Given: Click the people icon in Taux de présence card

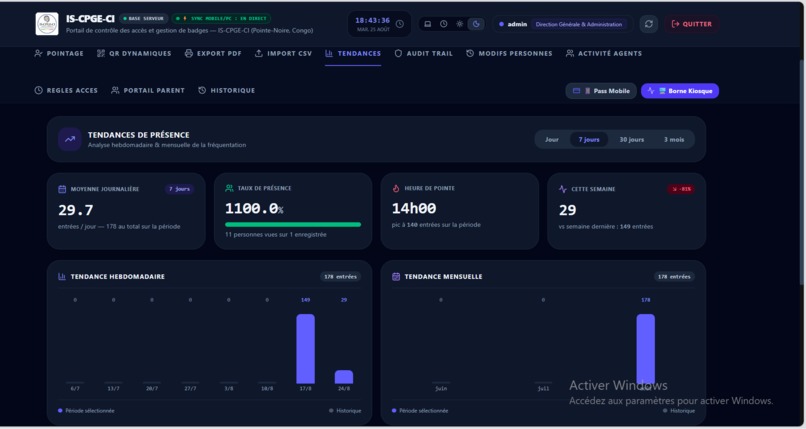Looking at the screenshot, I should (229, 189).
